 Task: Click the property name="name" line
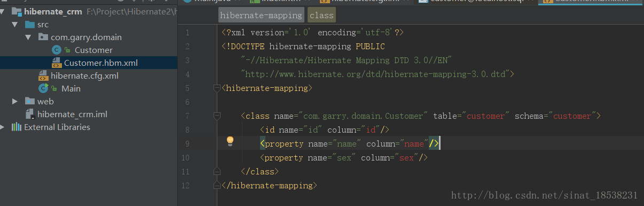pos(349,143)
